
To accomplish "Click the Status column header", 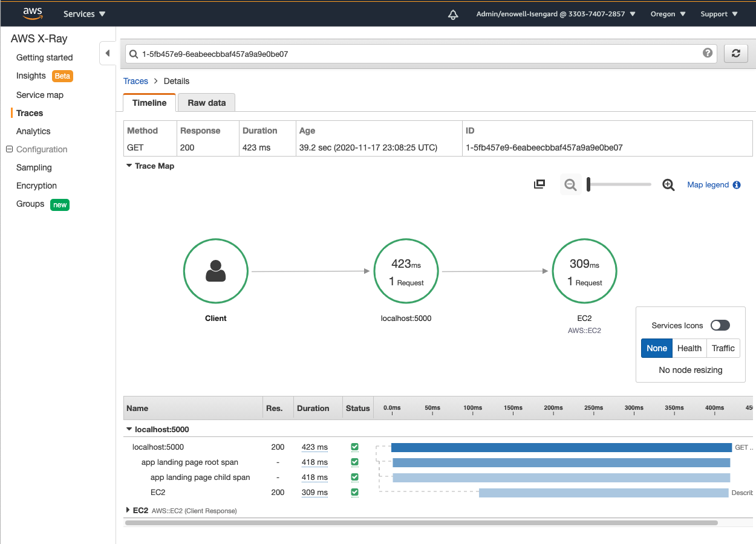I will point(358,408).
